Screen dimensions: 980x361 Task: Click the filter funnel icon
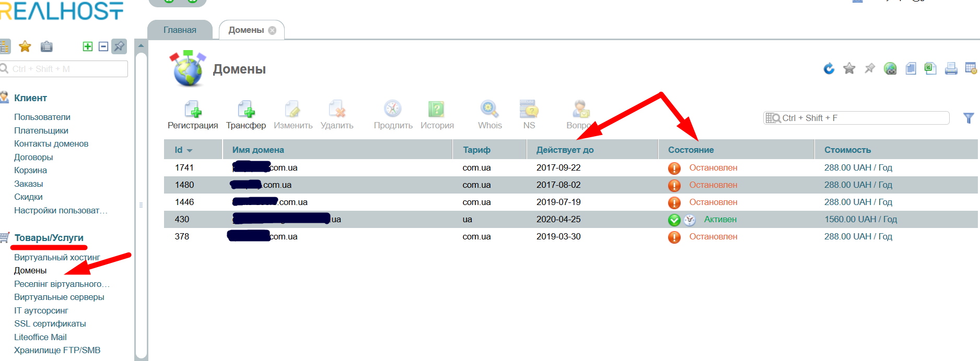coord(969,118)
